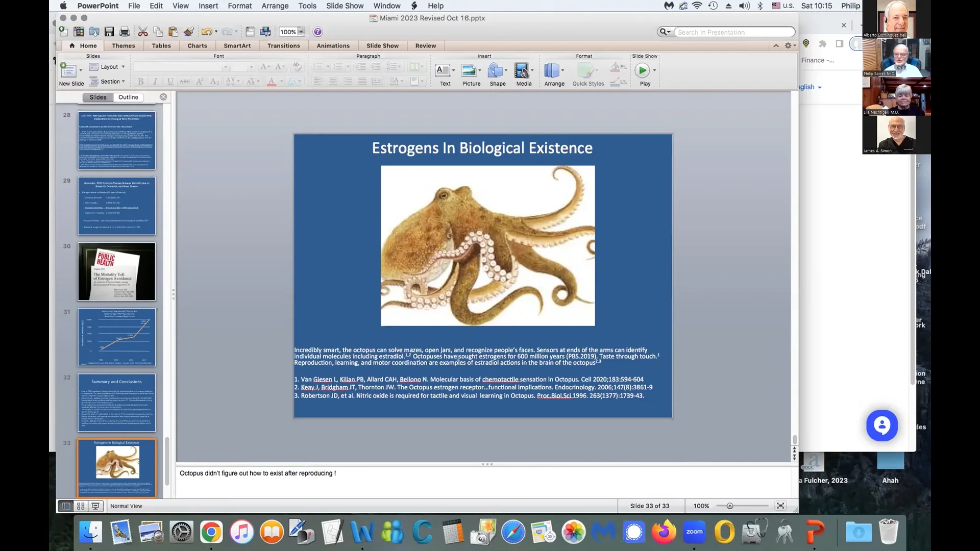Open the ribbon settings gear dropdown

coord(790,45)
